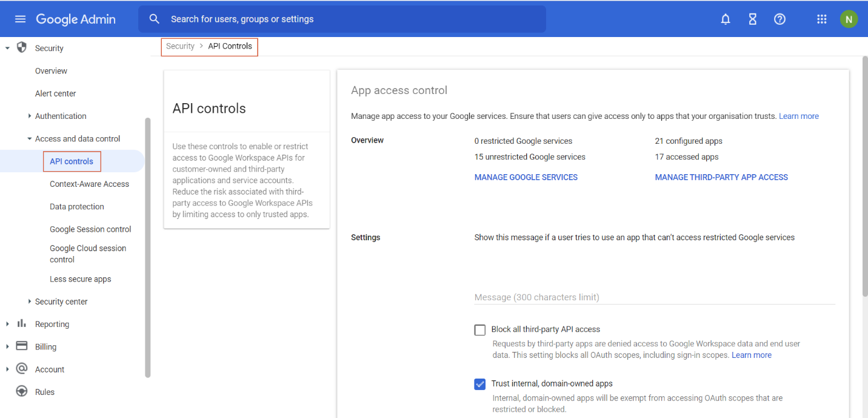Viewport: 868px width, 418px height.
Task: Click the notifications bell icon
Action: [726, 19]
